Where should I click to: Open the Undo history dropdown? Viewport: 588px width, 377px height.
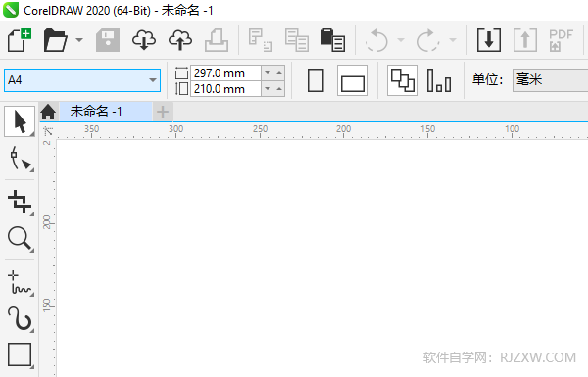[401, 40]
